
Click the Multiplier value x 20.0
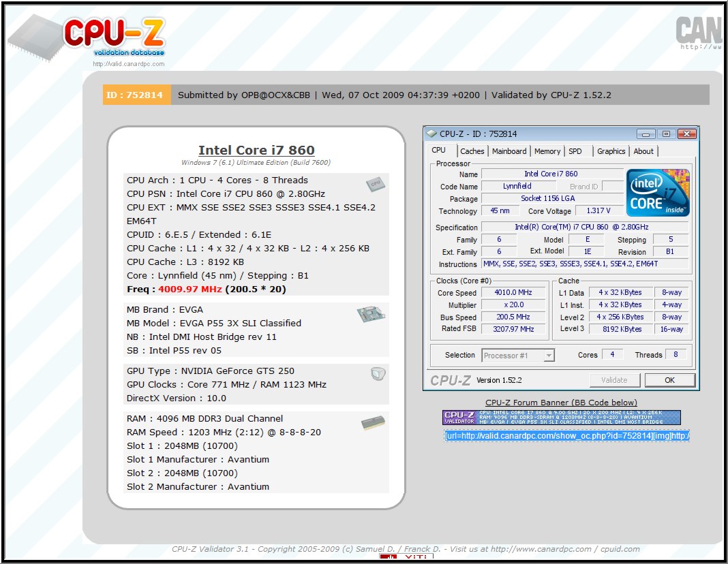pyautogui.click(x=513, y=304)
